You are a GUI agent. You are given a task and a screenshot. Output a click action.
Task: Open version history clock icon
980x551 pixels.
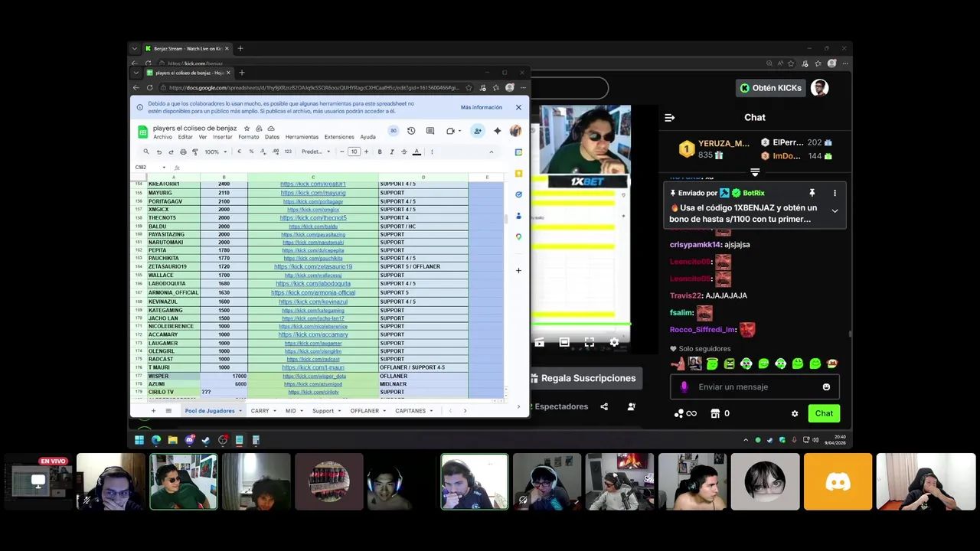click(411, 131)
